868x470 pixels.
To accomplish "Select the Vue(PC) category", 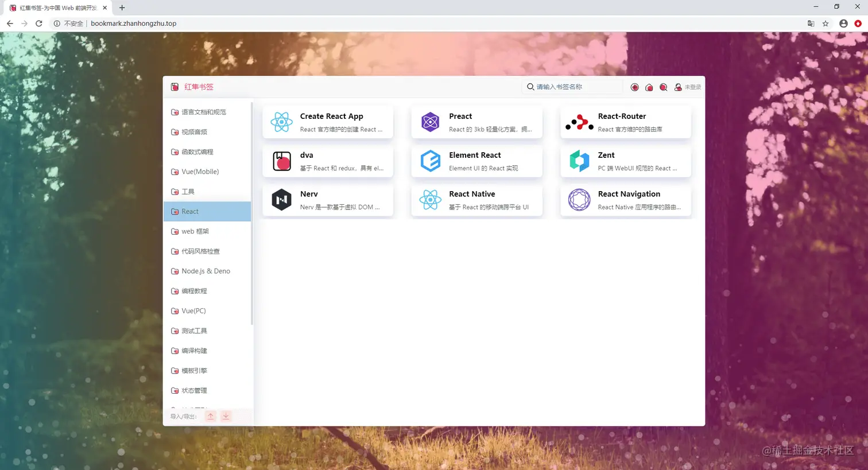I will pos(207,310).
